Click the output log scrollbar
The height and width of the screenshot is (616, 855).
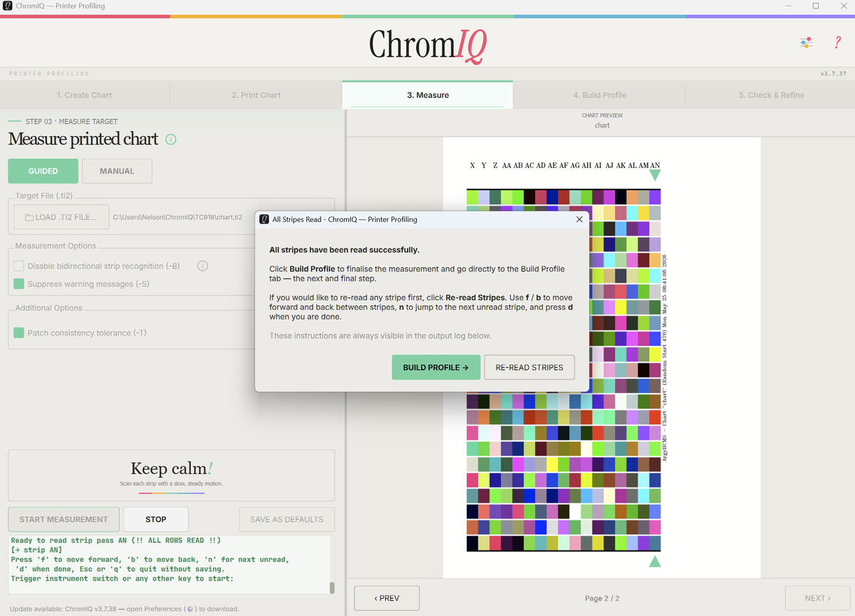click(x=331, y=588)
